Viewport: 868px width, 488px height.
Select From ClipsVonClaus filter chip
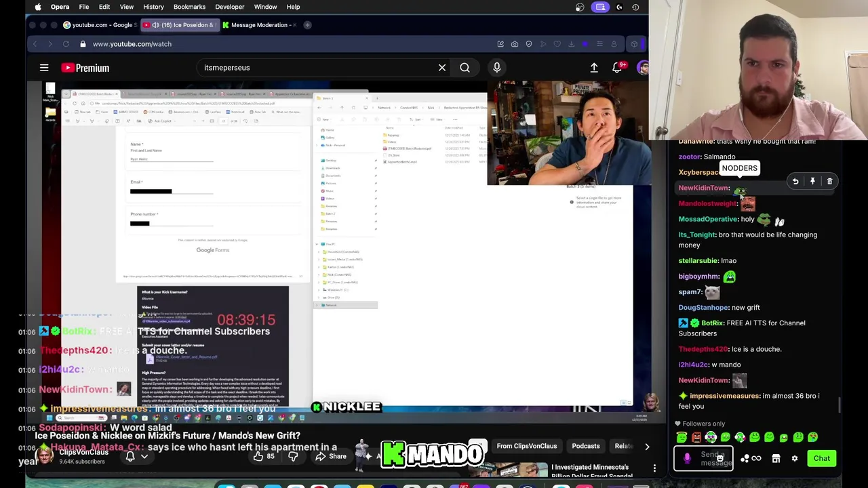526,446
